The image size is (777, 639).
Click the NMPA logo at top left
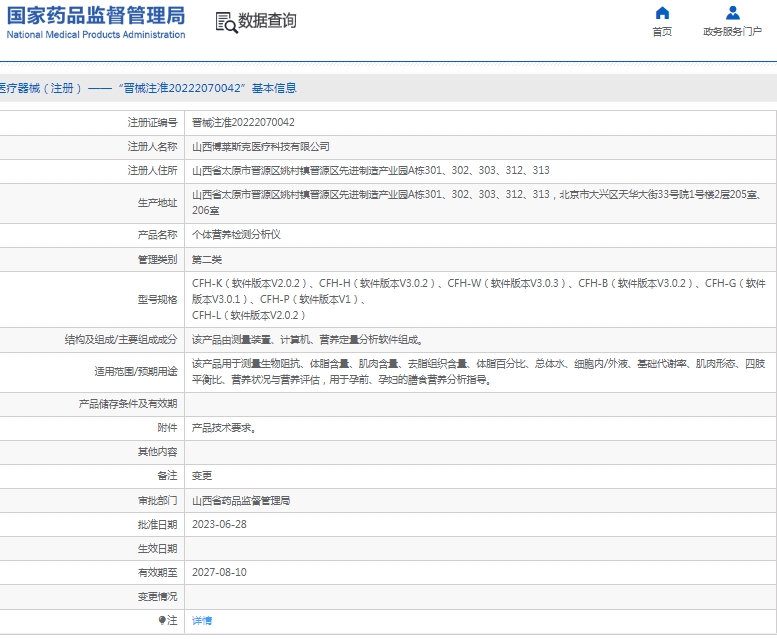click(96, 23)
